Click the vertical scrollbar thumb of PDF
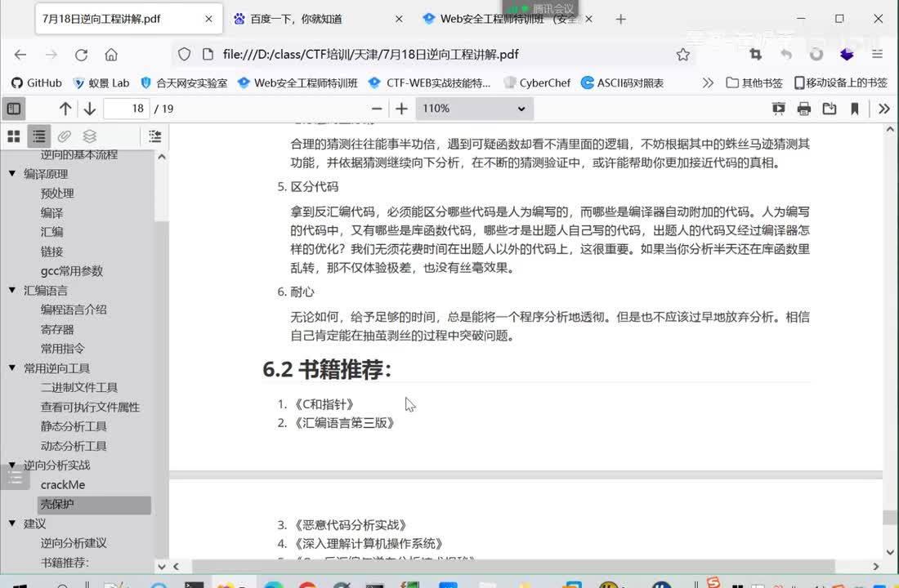899x588 pixels. (x=890, y=517)
